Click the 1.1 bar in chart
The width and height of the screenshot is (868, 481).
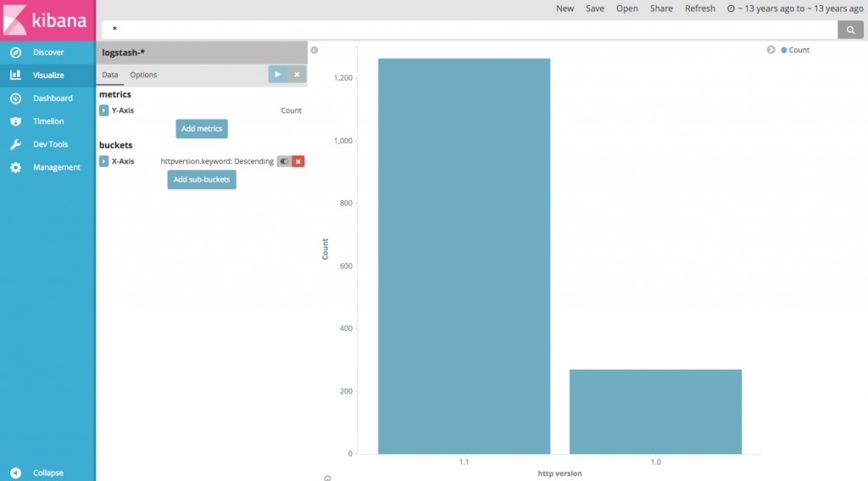tap(464, 256)
